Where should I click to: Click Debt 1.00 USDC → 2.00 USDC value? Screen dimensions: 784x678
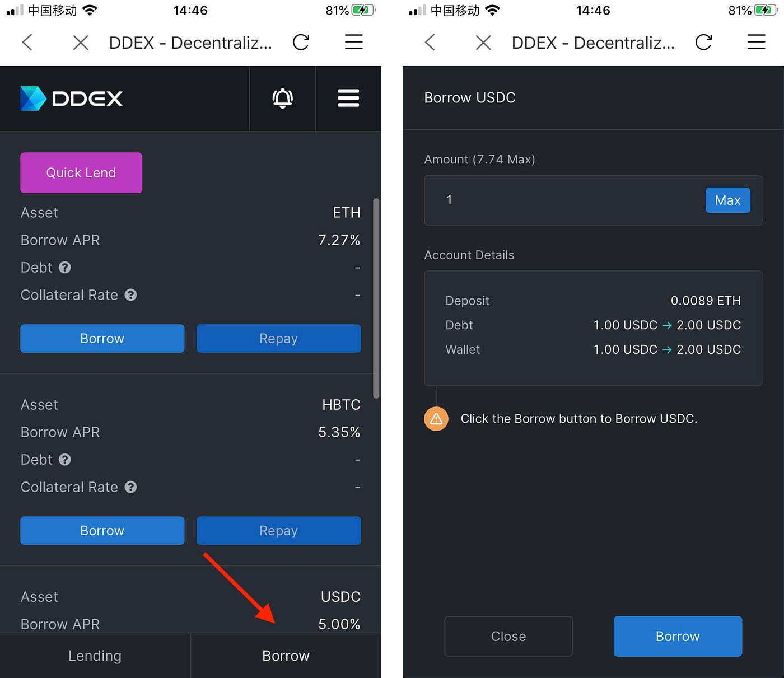tap(667, 325)
